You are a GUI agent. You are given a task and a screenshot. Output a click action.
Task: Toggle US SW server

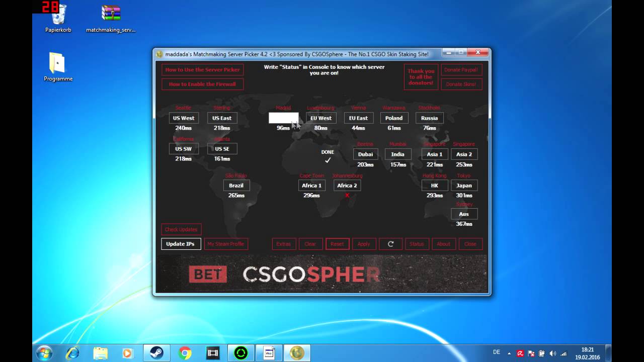184,149
